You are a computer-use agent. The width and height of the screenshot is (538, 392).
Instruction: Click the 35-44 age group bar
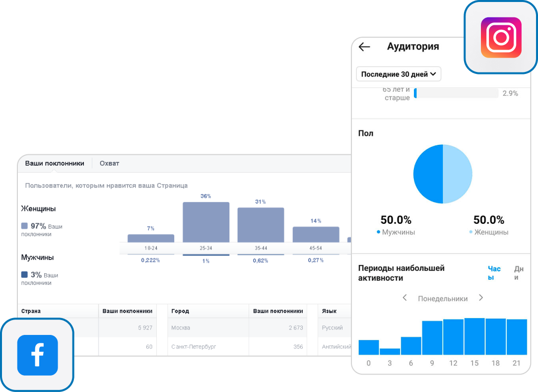[261, 225]
